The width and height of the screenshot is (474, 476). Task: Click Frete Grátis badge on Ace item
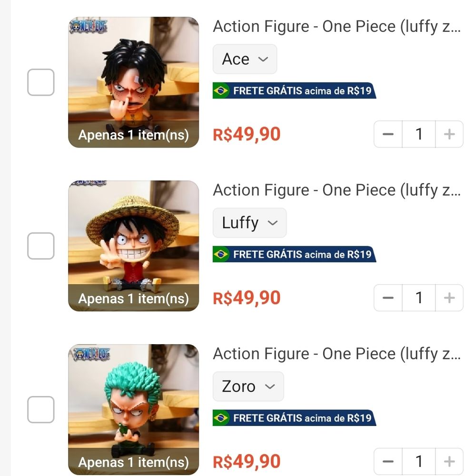[x=294, y=90]
